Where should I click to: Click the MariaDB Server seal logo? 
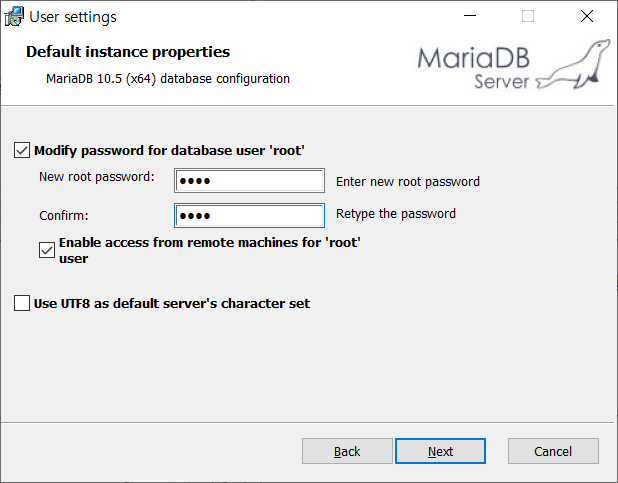(x=514, y=64)
